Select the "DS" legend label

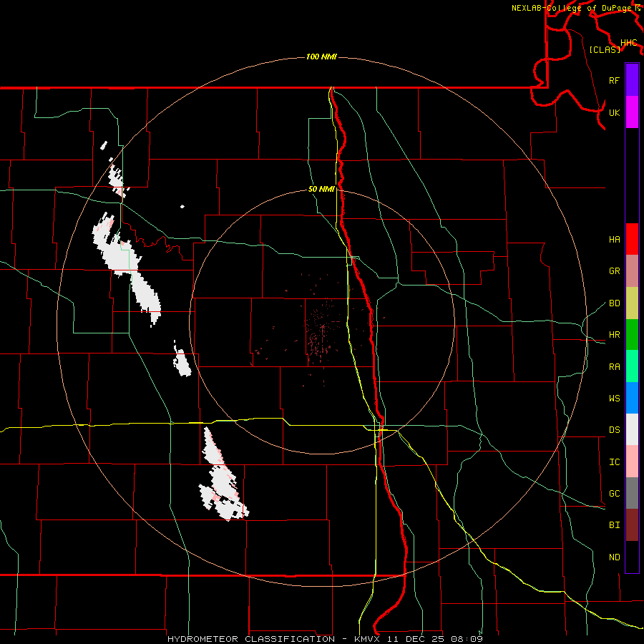614,430
